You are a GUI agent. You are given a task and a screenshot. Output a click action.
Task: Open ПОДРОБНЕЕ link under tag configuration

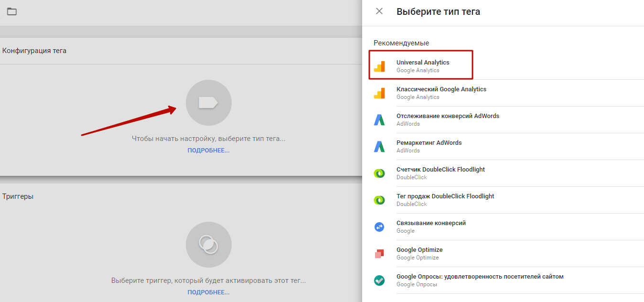208,150
